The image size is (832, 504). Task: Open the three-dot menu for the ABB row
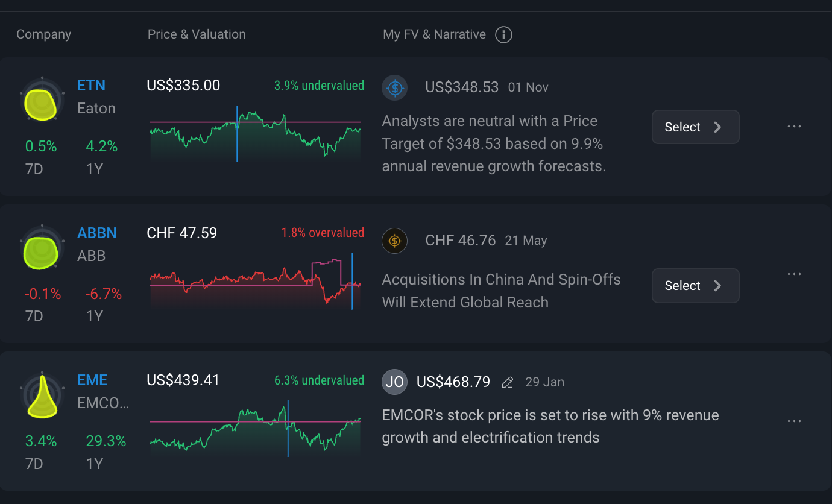pyautogui.click(x=794, y=274)
